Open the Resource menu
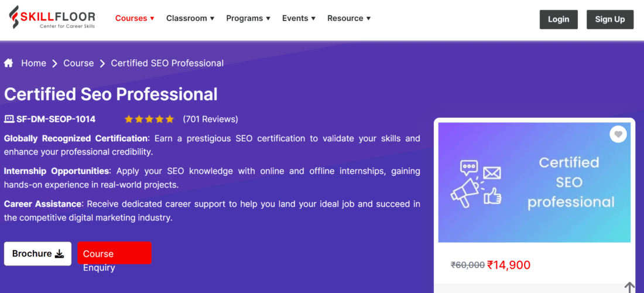 (349, 18)
